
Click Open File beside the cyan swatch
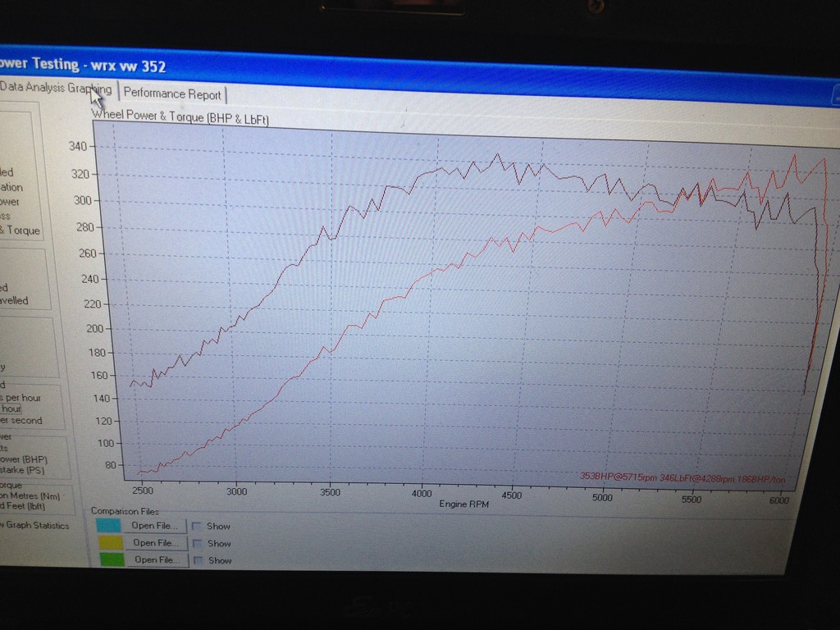pos(155,526)
